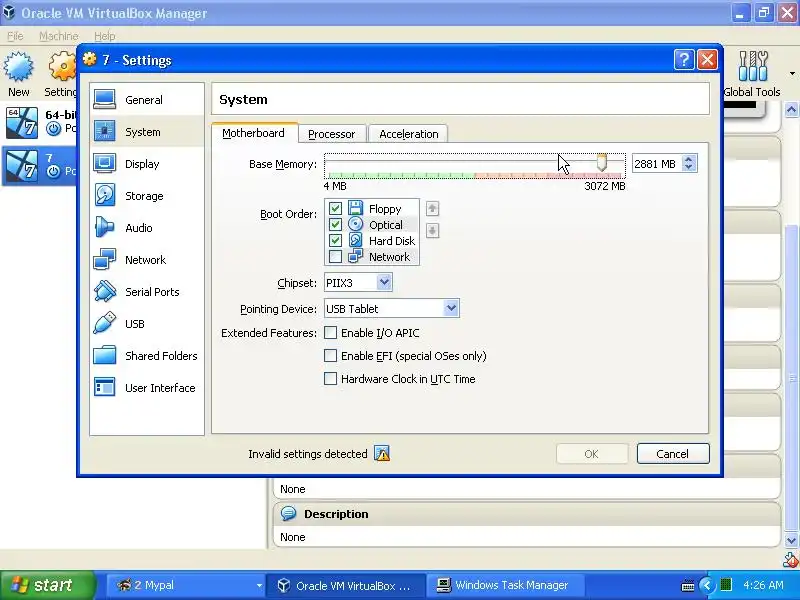Image resolution: width=800 pixels, height=600 pixels.
Task: Open the Serial Ports settings category
Action: point(146,292)
